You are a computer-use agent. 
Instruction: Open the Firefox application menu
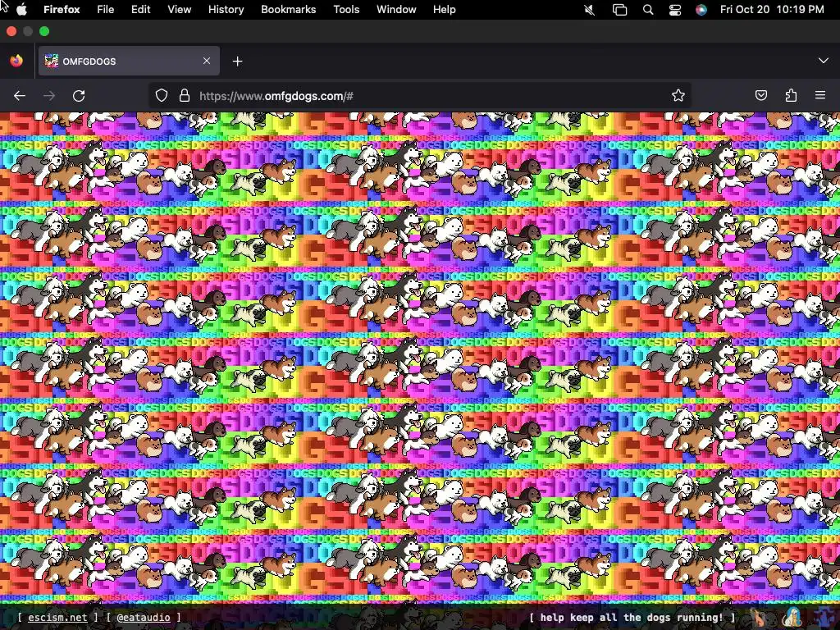click(62, 10)
